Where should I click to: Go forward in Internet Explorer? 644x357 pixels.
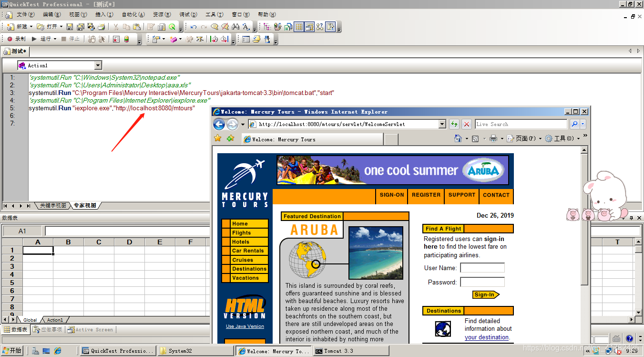tap(232, 125)
